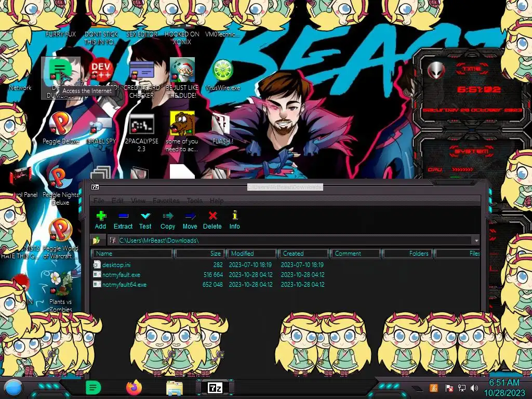Viewport: 532px width, 399px height.
Task: Select CREDIT CARD CHECKER desktop icon
Action: click(141, 79)
